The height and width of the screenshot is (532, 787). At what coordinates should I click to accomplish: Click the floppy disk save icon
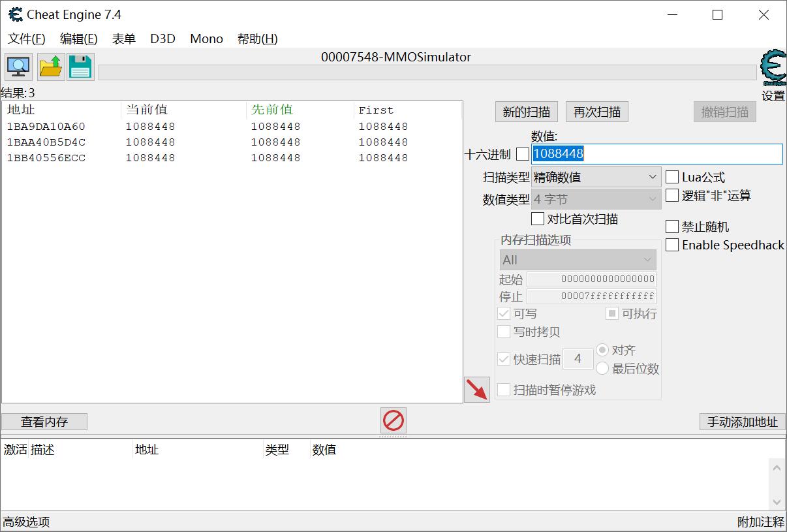pos(80,67)
